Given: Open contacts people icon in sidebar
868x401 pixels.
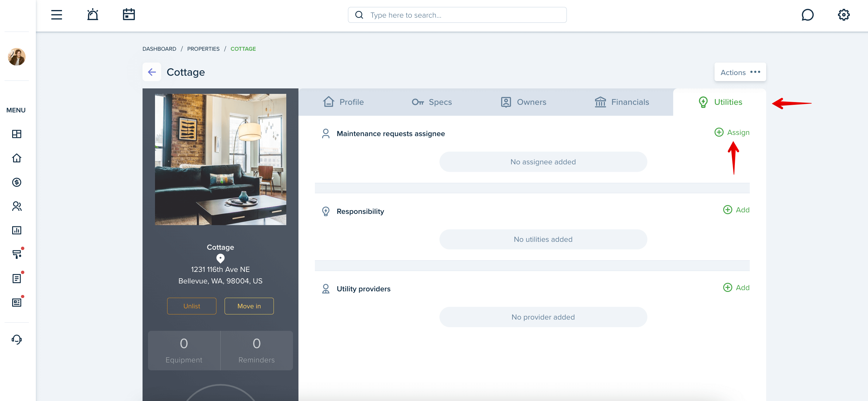Looking at the screenshot, I should [x=16, y=206].
